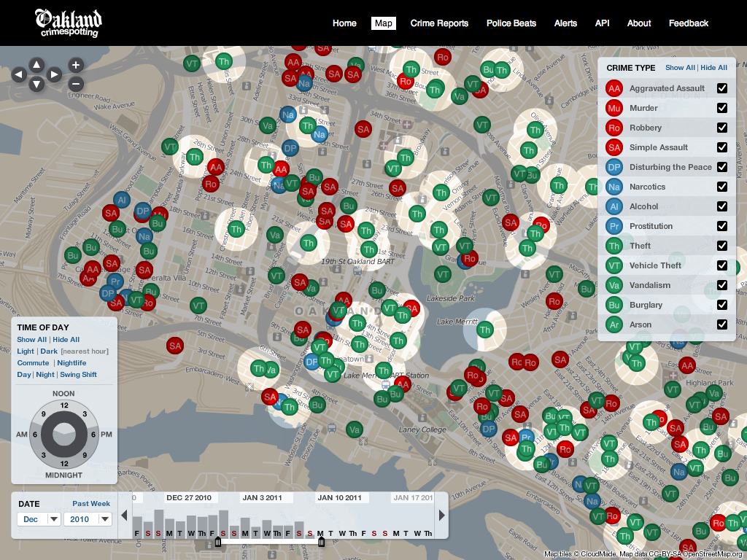Pan the map right with arrow
This screenshot has width=747, height=560.
point(54,74)
